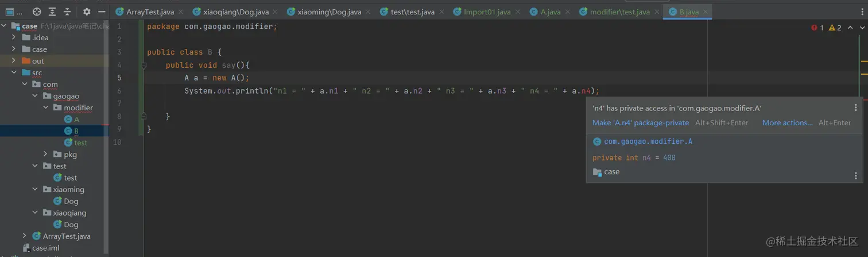
Task: Collapse the xiaoqiang package
Action: point(35,213)
